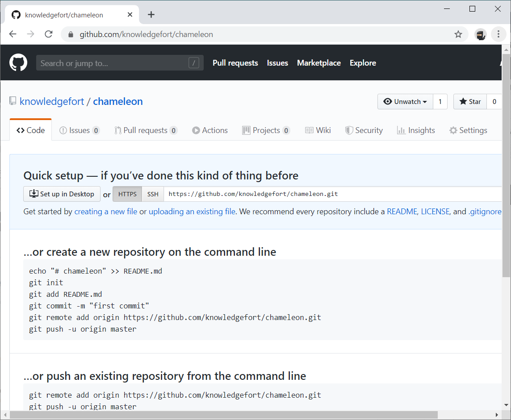Open the repository Issues tab

pyautogui.click(x=80, y=130)
